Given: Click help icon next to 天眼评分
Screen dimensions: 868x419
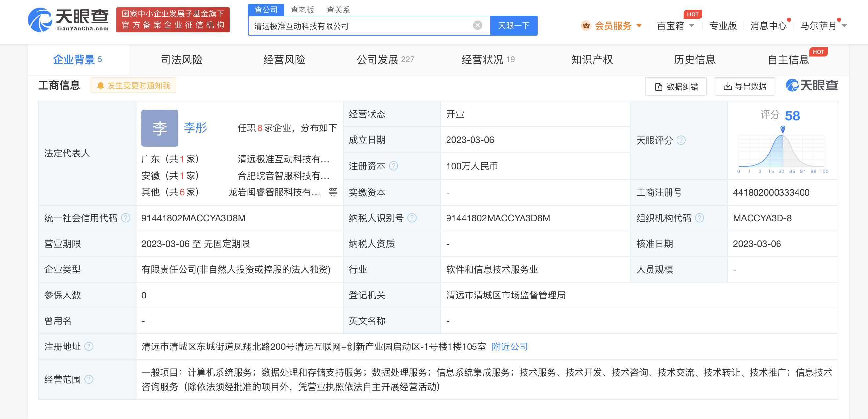Looking at the screenshot, I should coord(681,140).
